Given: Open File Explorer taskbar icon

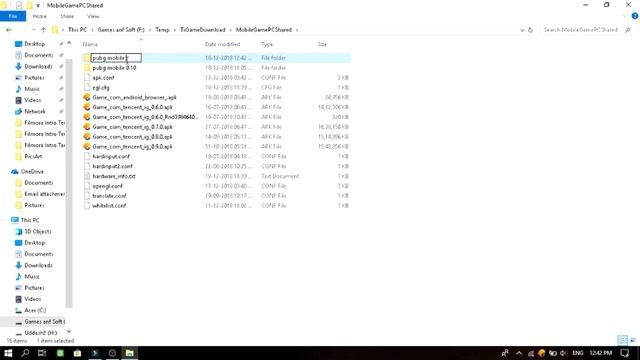Looking at the screenshot, I should [x=129, y=353].
